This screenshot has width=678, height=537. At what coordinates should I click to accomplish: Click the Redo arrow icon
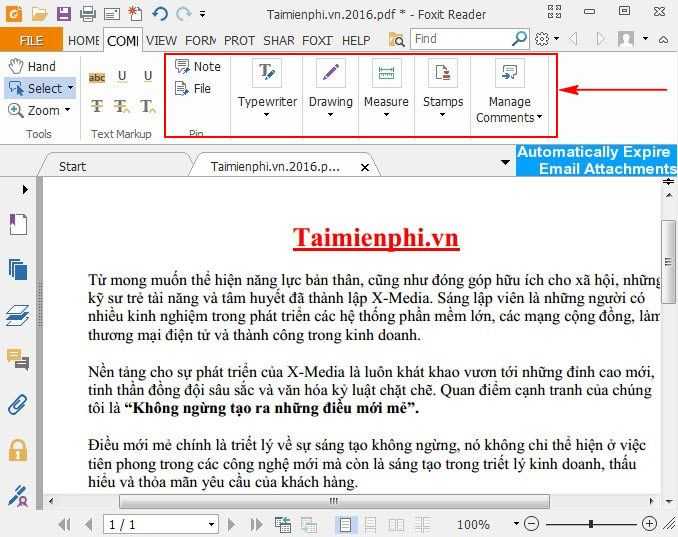click(x=184, y=14)
